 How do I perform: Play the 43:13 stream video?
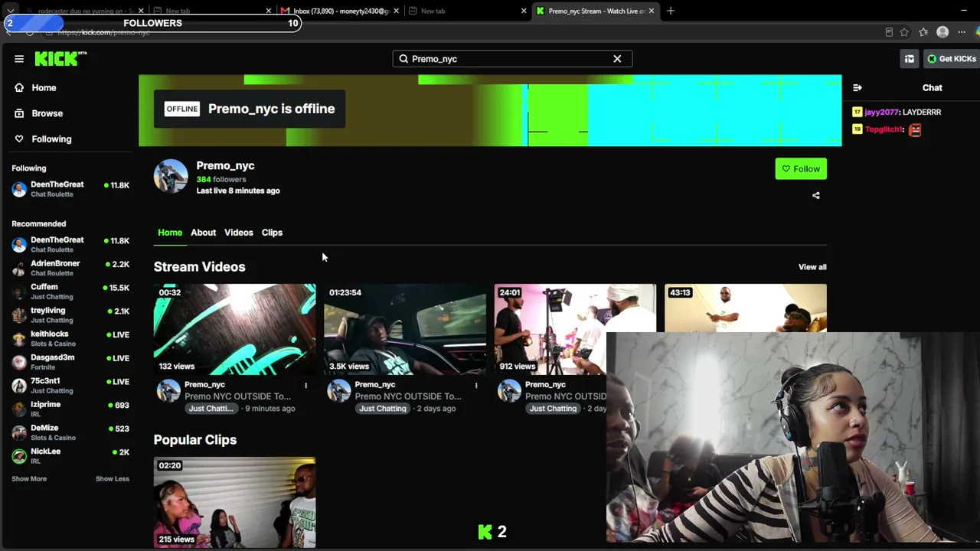746,308
